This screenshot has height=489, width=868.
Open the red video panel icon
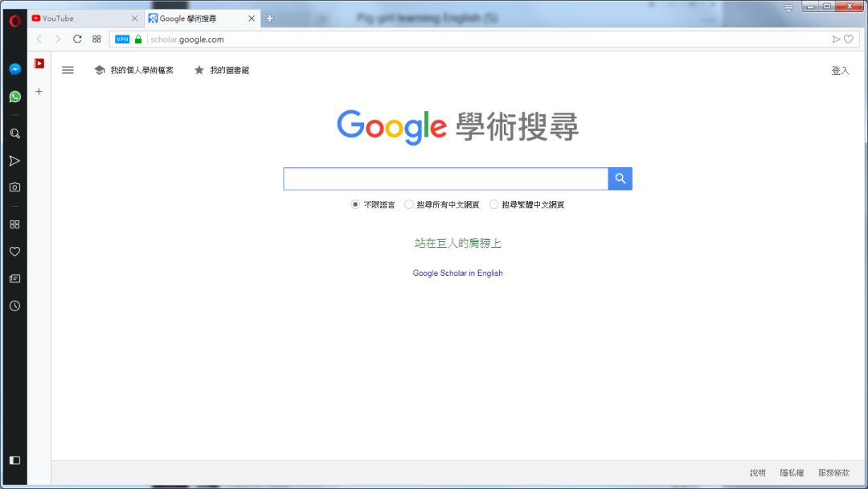(39, 64)
